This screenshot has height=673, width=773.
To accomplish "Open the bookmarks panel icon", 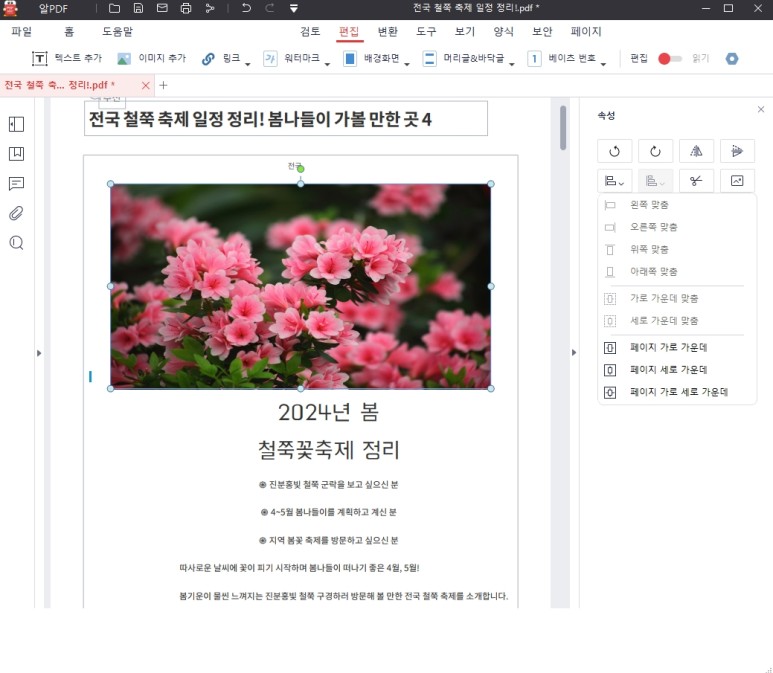I will click(16, 154).
